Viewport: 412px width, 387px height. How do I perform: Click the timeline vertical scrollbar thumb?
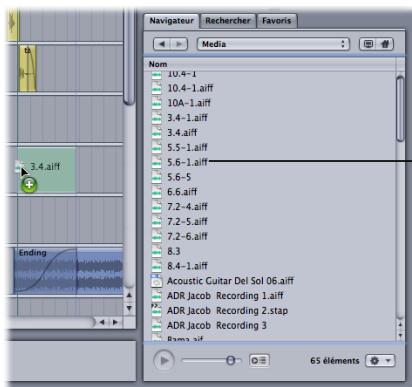(129, 57)
